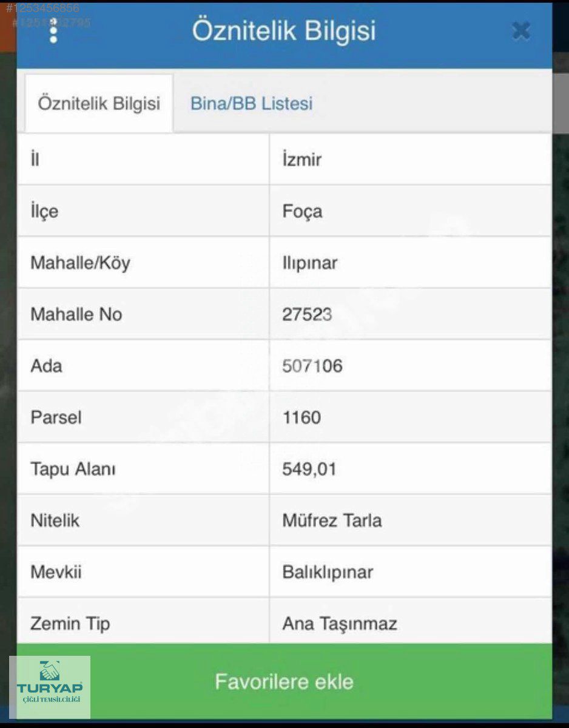Select the Müfrez Tarla value
The image size is (569, 728).
tap(332, 521)
